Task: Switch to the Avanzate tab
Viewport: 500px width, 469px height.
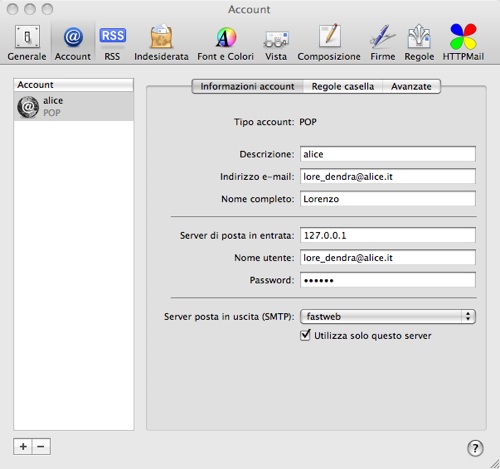Action: tap(411, 86)
